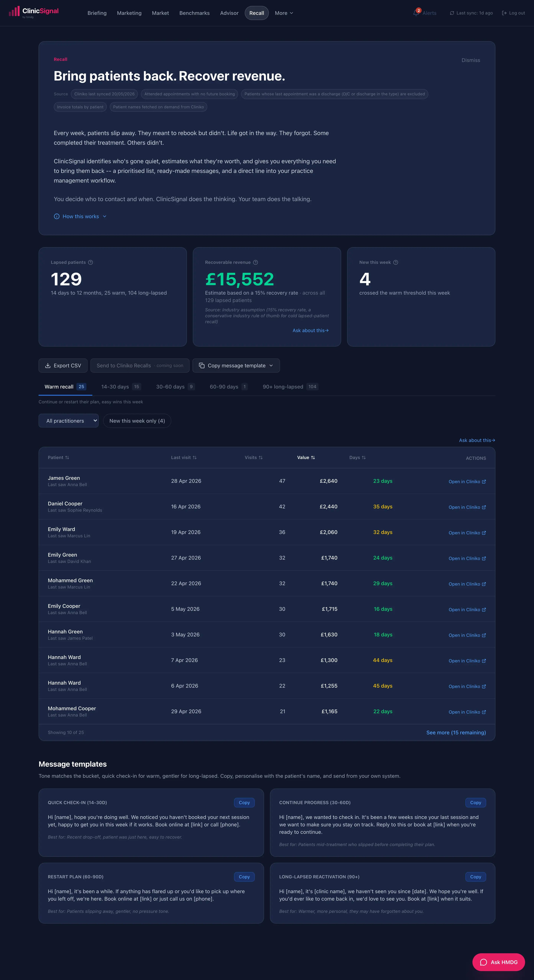Click the external link icon for Mohammed Cooper
This screenshot has height=980, width=534.
pyautogui.click(x=484, y=712)
